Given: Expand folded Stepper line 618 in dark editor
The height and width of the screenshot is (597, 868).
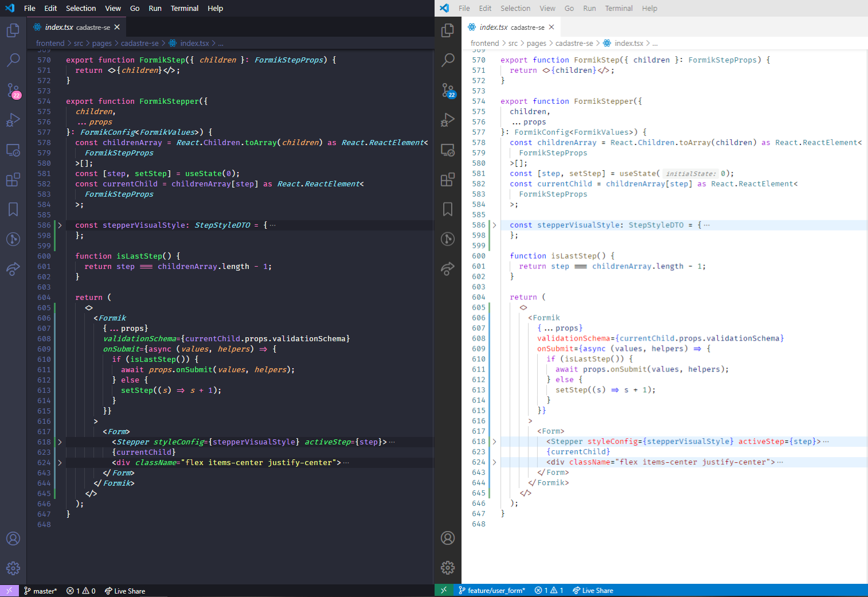Looking at the screenshot, I should click(x=60, y=442).
